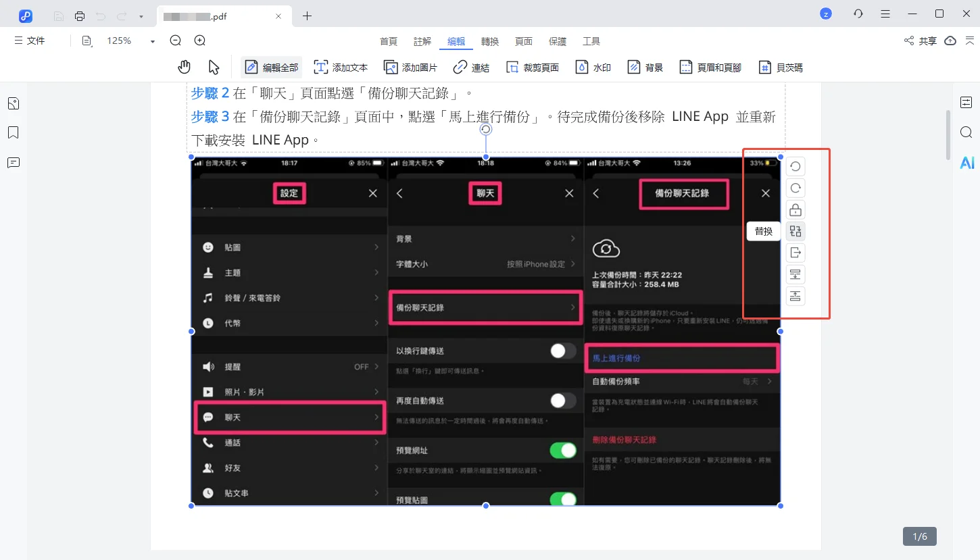The image size is (980, 560).
Task: Click the 共享 share button
Action: click(x=921, y=41)
